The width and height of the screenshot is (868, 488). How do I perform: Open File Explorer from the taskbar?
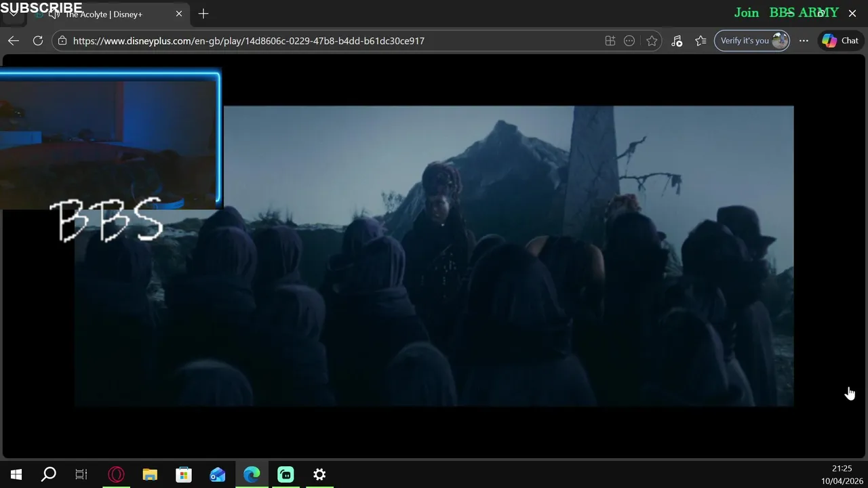(150, 474)
